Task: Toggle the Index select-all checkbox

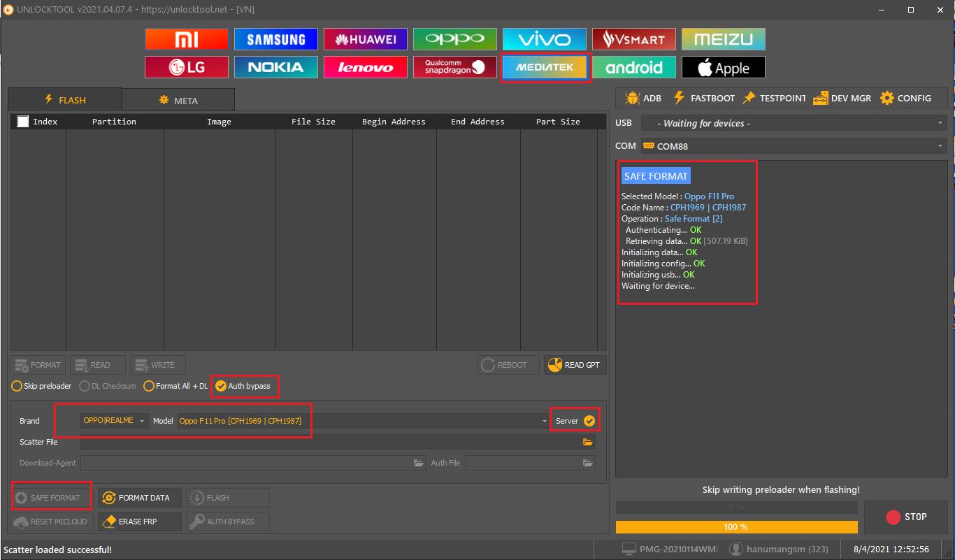Action: point(23,122)
